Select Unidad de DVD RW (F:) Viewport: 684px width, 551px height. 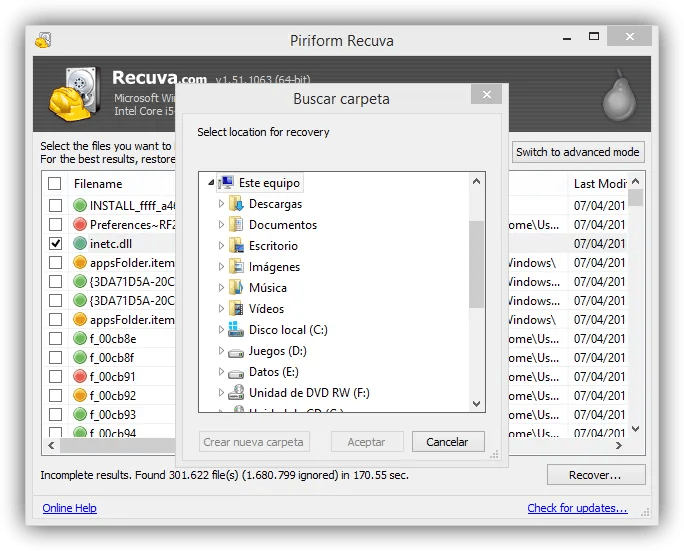coord(309,393)
